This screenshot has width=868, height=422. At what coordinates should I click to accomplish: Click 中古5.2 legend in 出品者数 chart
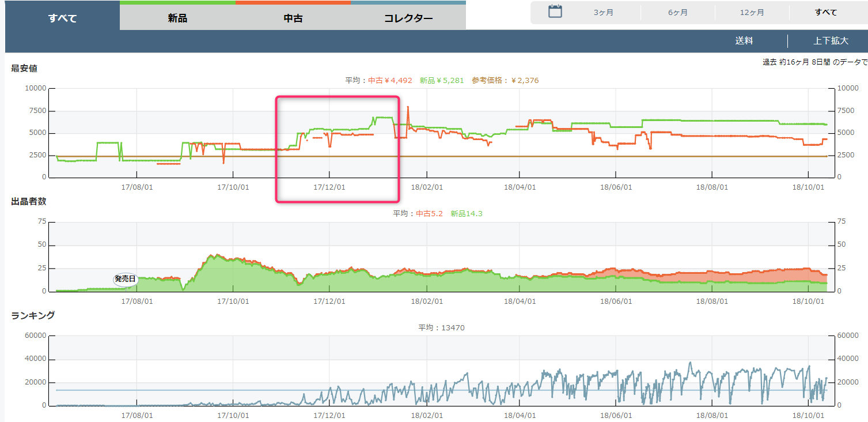430,213
